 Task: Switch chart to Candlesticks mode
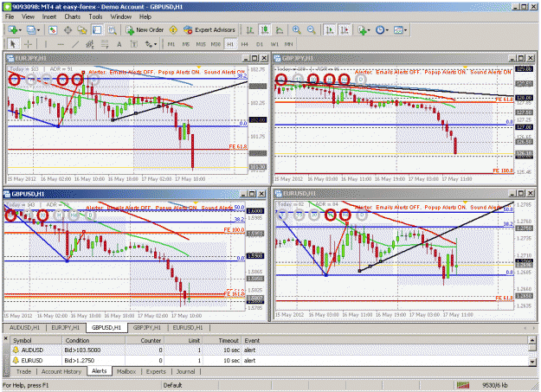pyautogui.click(x=265, y=30)
